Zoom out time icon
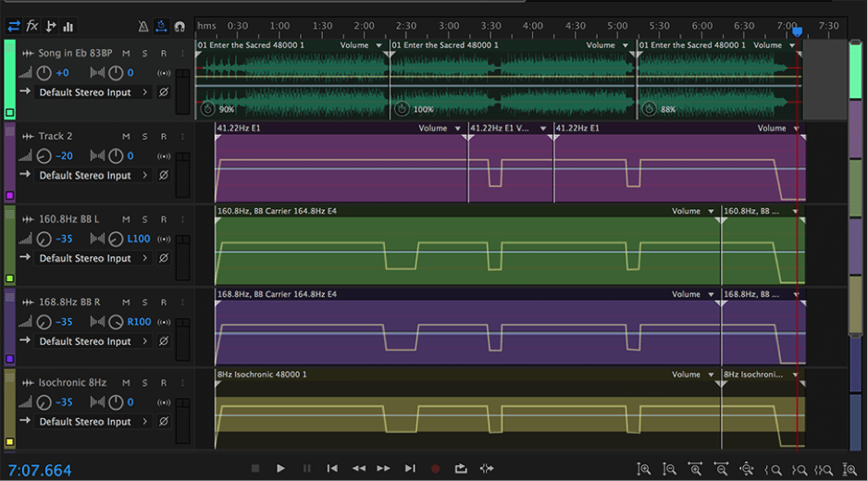This screenshot has width=868, height=481. click(x=721, y=469)
